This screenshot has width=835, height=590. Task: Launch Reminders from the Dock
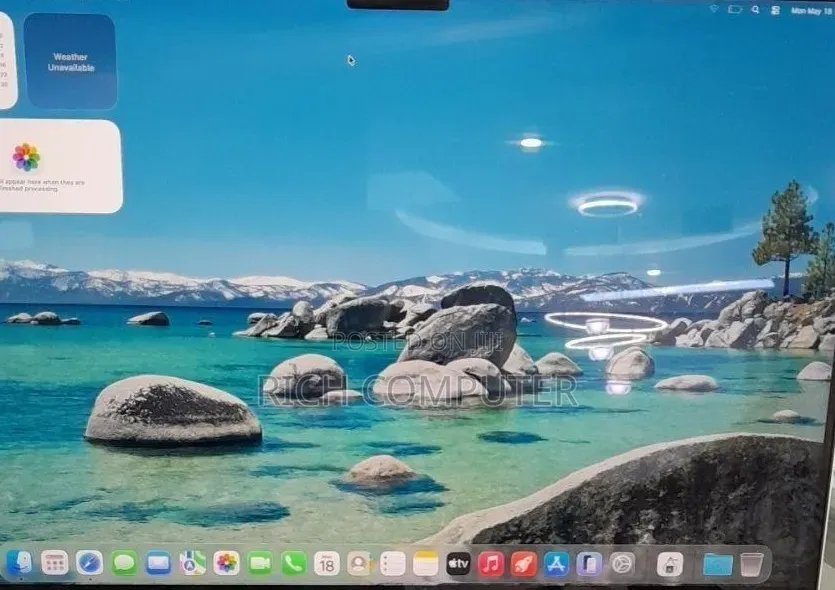pyautogui.click(x=392, y=564)
